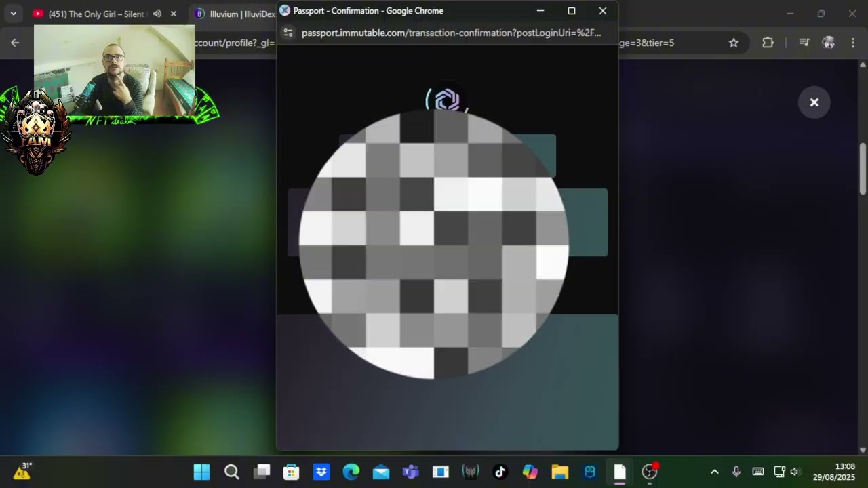
Task: Close the Passport Confirmation popup window
Action: (603, 11)
